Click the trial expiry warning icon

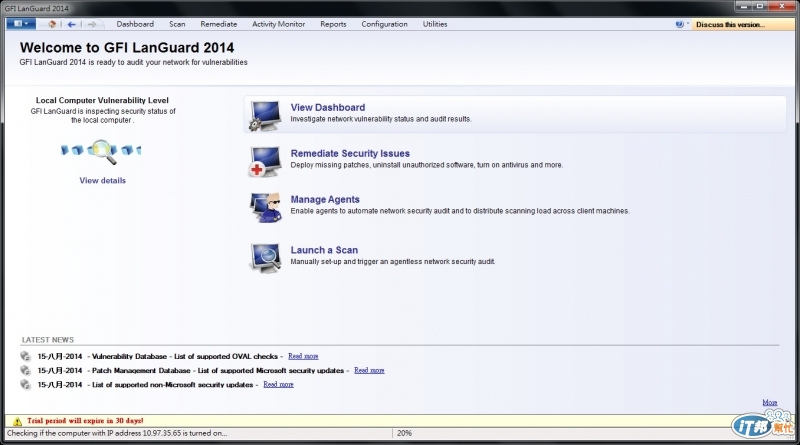click(x=17, y=421)
